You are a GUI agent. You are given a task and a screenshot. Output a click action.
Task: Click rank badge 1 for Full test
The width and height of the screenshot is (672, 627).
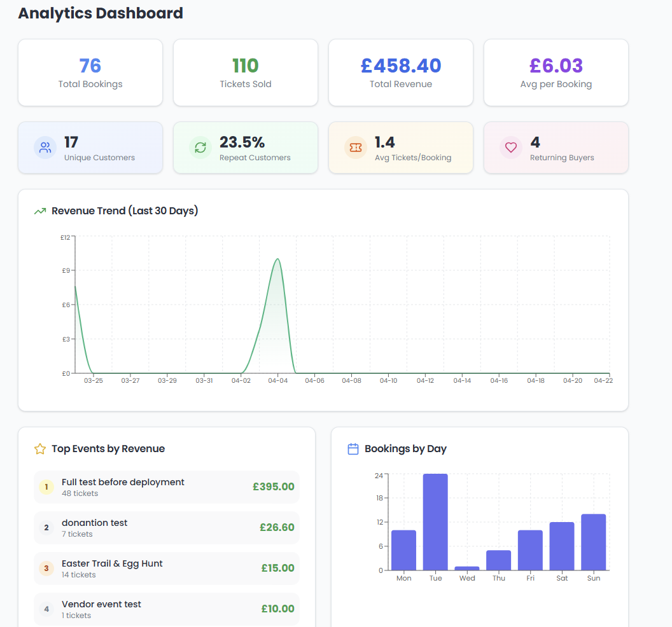(46, 487)
